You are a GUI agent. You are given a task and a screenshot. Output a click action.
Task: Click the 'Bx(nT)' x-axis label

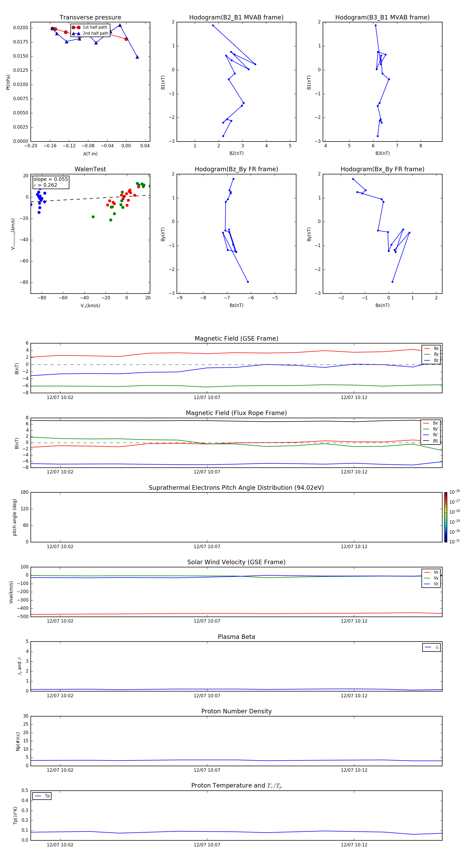click(382, 305)
